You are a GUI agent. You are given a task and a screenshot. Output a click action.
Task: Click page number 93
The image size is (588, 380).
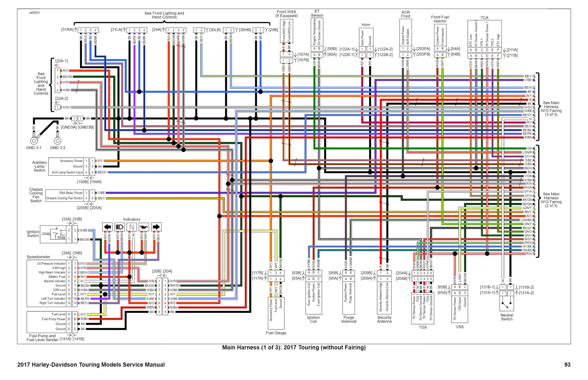tap(567, 365)
